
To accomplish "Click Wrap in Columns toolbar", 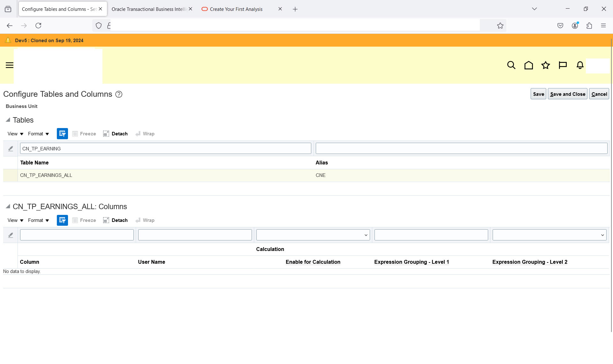I will coord(145,220).
